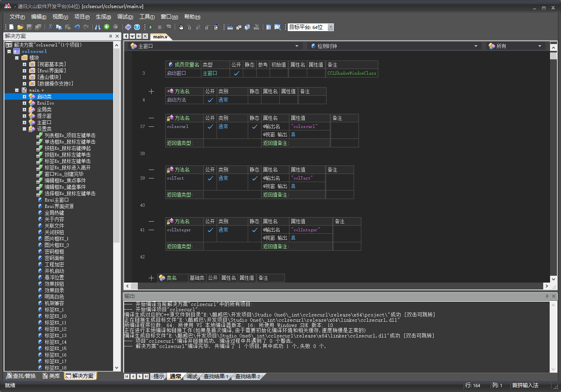
Task: Toggle 公开 checkmark for cclText method
Action: (210, 178)
